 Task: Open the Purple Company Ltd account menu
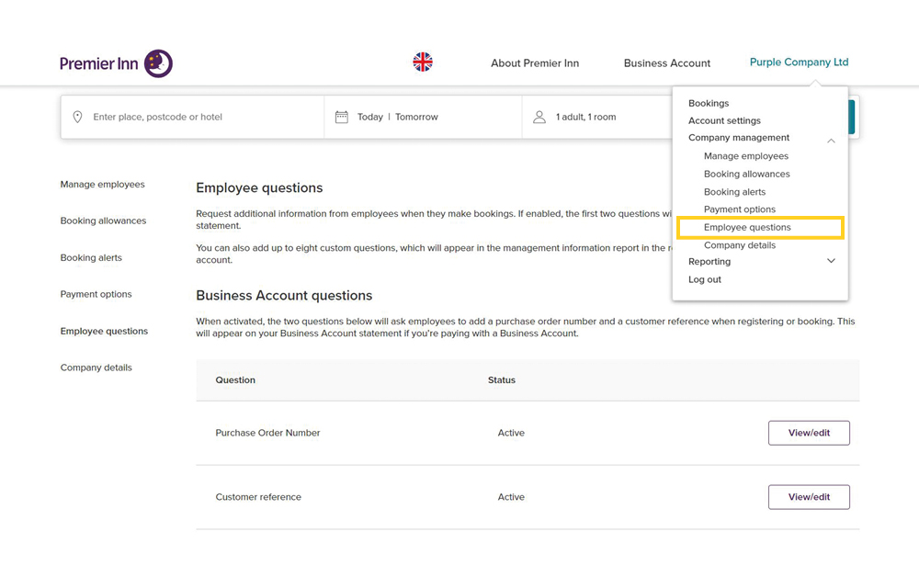tap(799, 62)
